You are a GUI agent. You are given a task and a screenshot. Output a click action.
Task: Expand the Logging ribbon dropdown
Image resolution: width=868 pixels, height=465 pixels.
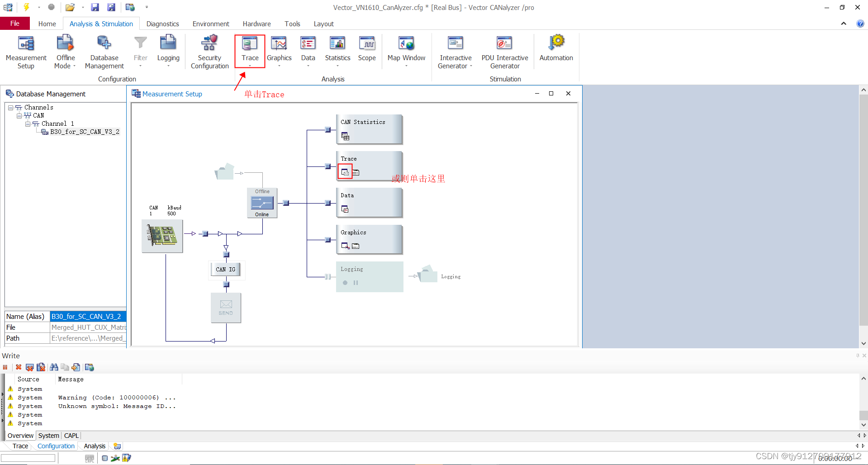(168, 66)
